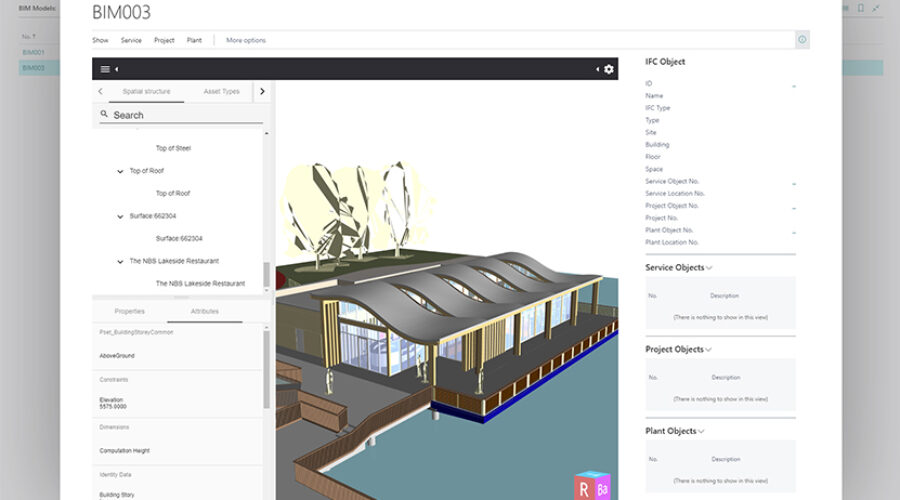Collapse the side panel arrow beside the hamburger
The height and width of the screenshot is (500, 900).
click(x=117, y=69)
